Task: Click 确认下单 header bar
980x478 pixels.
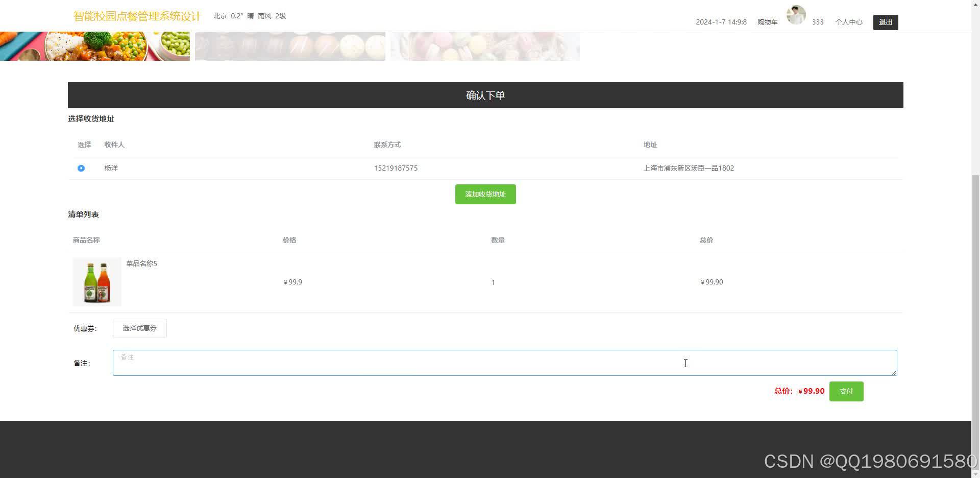Action: (485, 95)
